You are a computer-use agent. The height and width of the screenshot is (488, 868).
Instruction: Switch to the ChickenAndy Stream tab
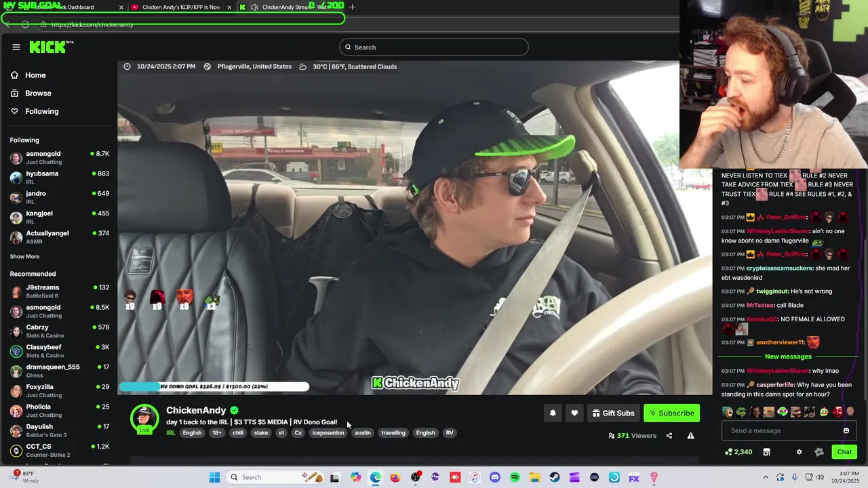coord(290,7)
